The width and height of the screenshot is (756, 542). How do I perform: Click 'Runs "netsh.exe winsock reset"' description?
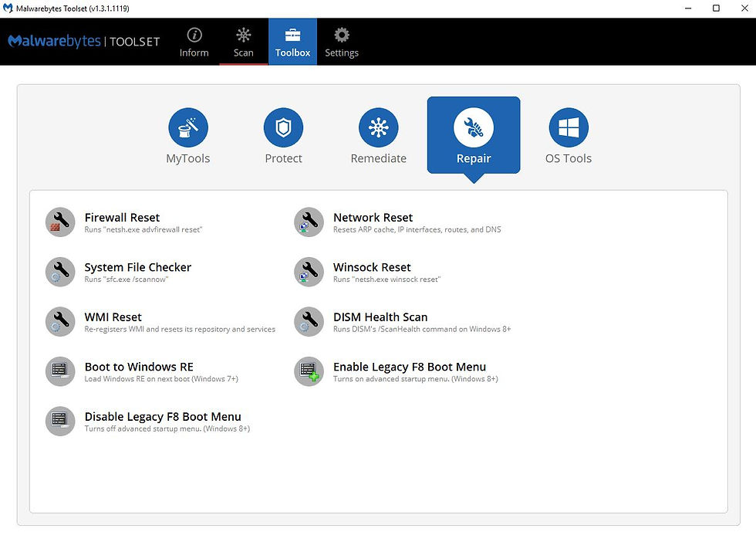click(386, 279)
